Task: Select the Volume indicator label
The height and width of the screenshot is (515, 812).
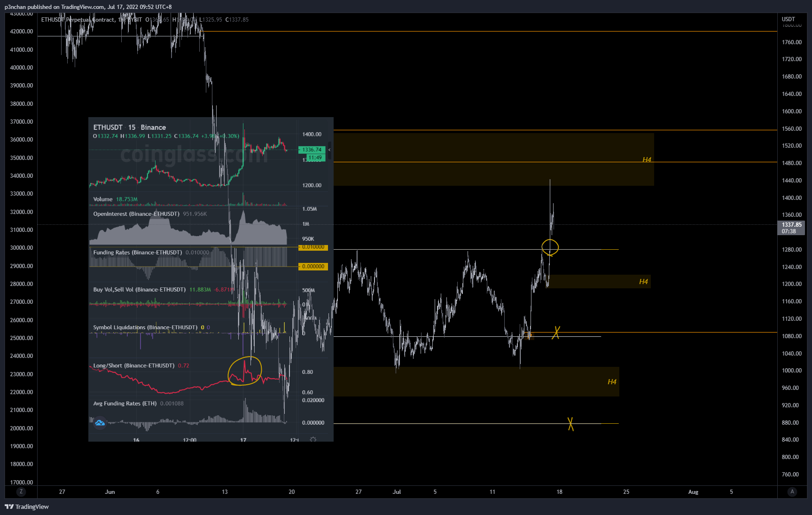Action: click(x=102, y=199)
